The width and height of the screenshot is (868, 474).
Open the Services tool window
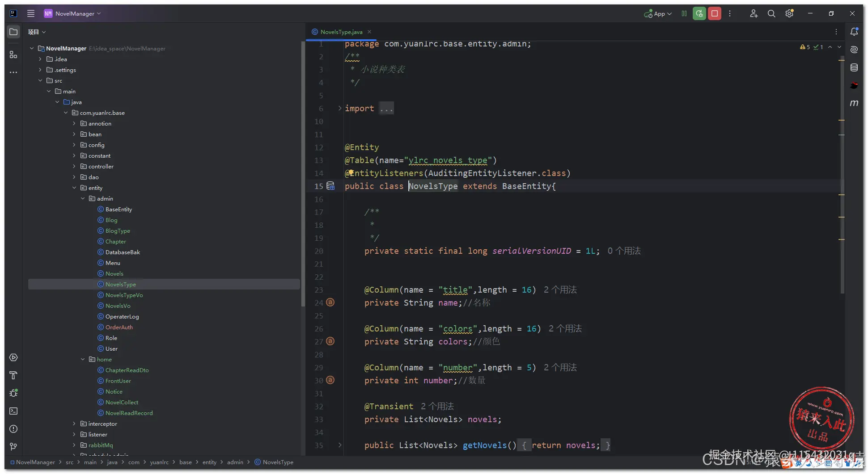(13, 357)
